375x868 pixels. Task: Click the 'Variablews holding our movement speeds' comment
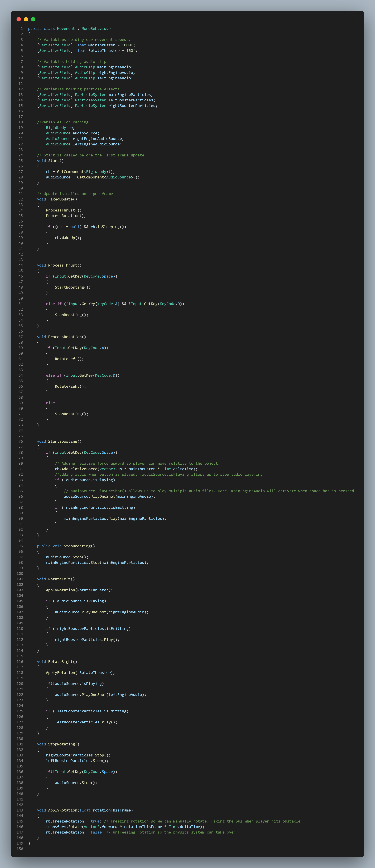[84, 40]
